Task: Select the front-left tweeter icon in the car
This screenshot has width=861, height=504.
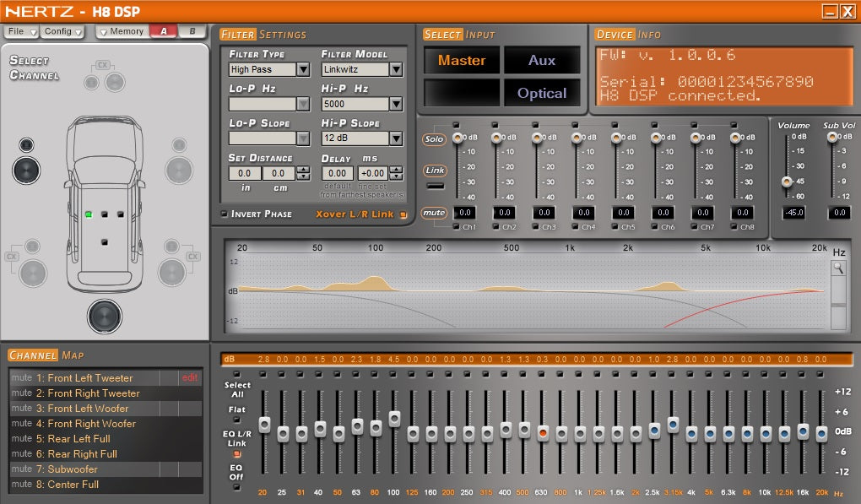Action: pos(27,145)
